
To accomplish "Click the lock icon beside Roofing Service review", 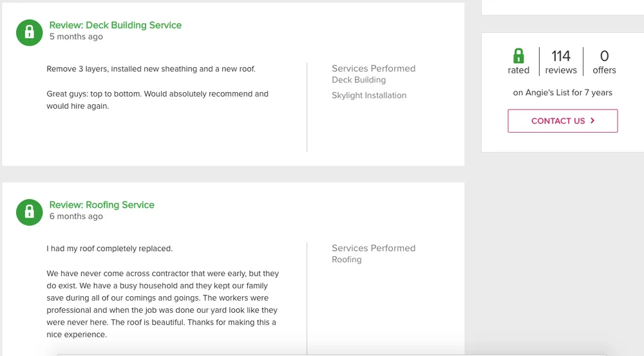I will [29, 212].
